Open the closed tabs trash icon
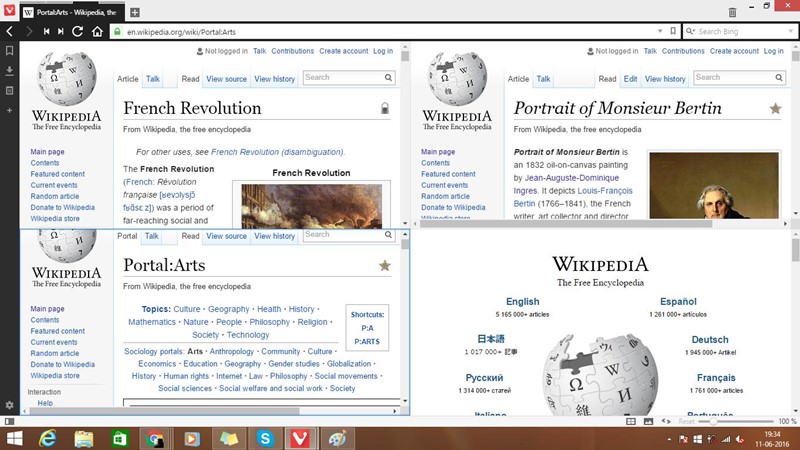The image size is (800, 450). tap(732, 12)
